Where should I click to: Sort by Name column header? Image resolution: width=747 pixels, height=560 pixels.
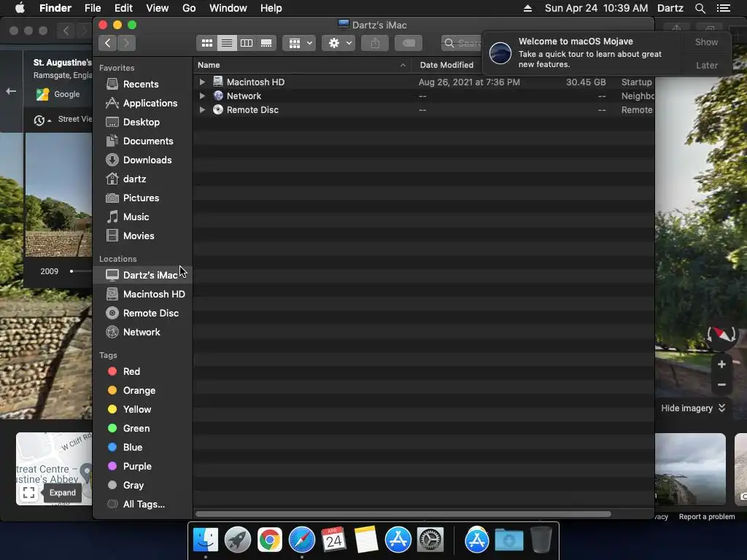pos(303,65)
